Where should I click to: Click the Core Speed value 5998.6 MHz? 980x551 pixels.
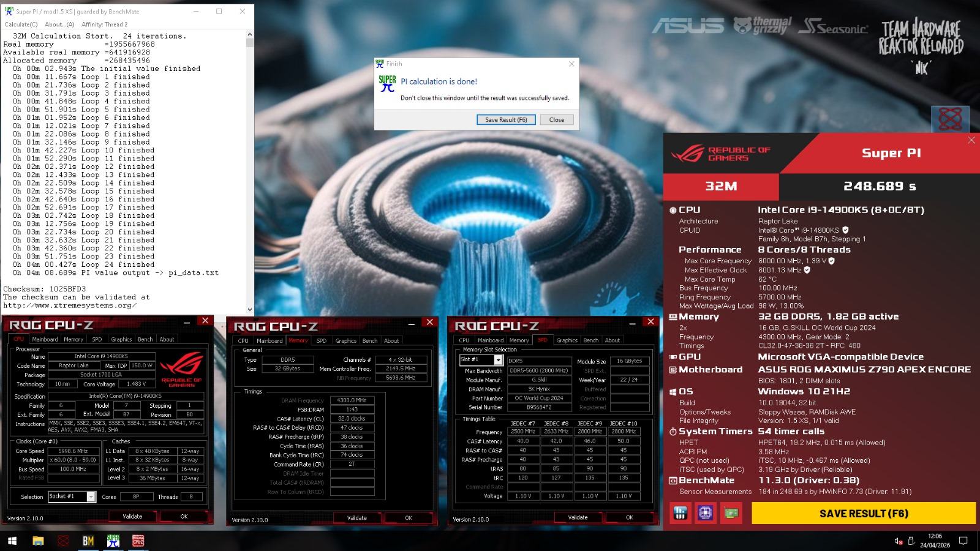tap(73, 451)
